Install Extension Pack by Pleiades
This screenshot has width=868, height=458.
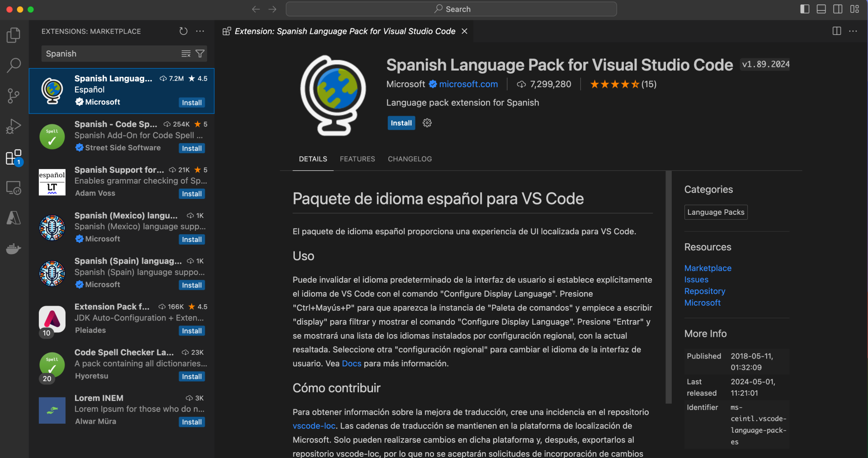click(x=192, y=331)
